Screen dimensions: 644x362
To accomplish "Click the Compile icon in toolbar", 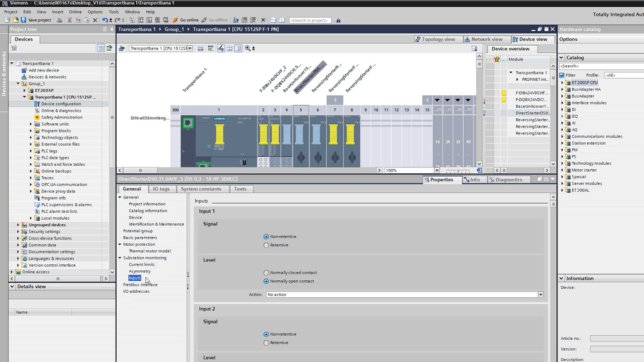I will 132,19.
